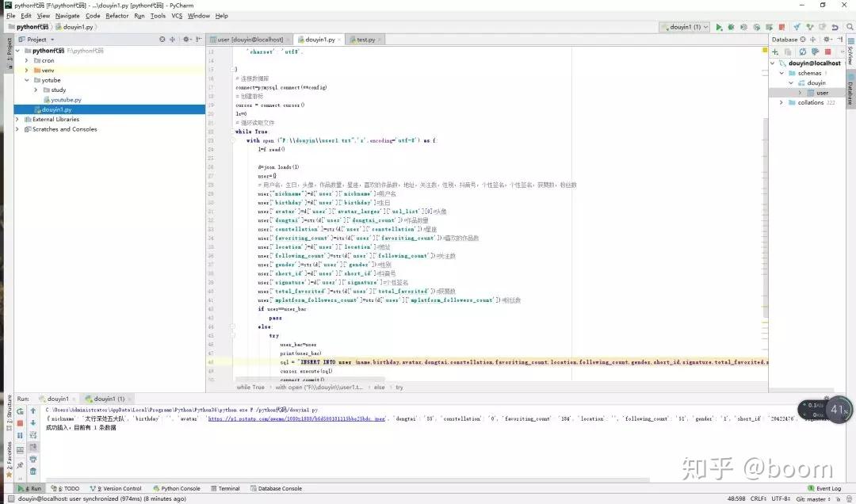Switch to user [douyin@localhost] tab
Viewport: 856px width, 504px height.
point(250,40)
